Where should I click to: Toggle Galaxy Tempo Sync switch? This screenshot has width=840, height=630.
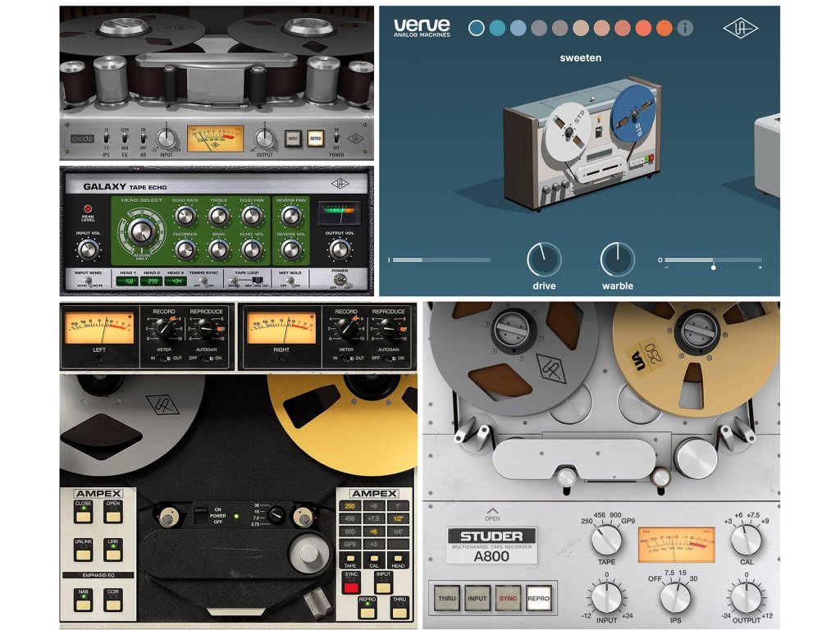click(x=203, y=281)
